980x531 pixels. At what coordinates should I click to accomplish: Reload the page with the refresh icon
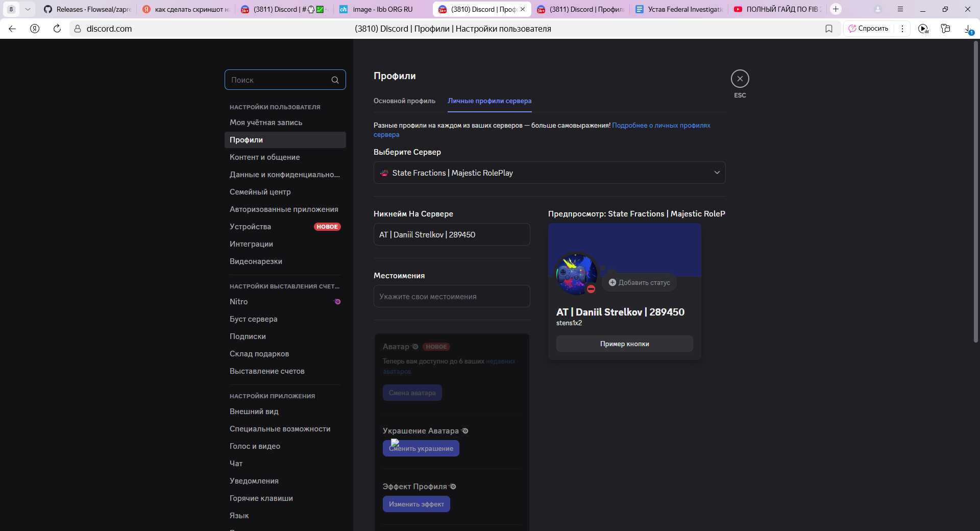(x=57, y=29)
